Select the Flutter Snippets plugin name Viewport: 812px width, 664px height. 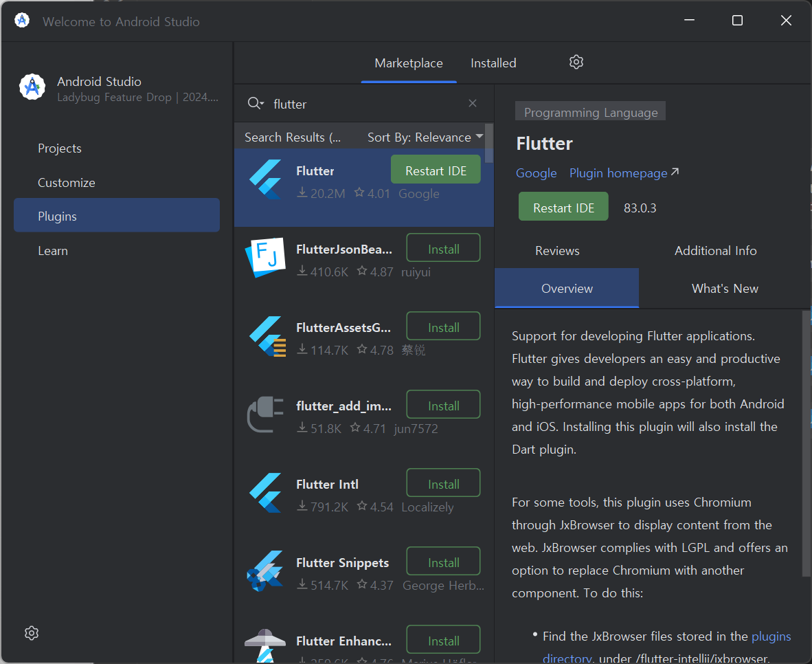(342, 562)
